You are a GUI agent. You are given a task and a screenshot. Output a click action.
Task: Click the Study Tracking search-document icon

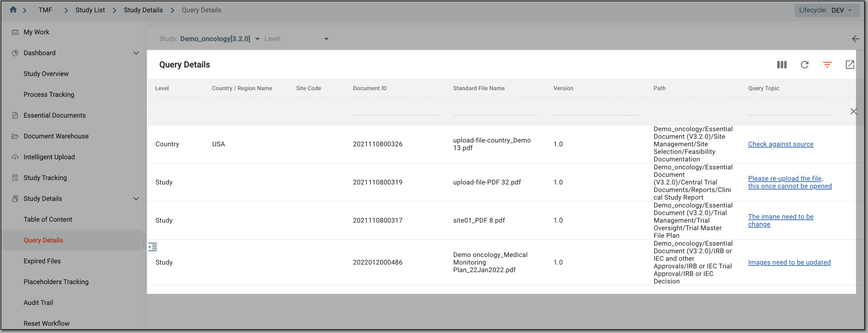point(15,178)
